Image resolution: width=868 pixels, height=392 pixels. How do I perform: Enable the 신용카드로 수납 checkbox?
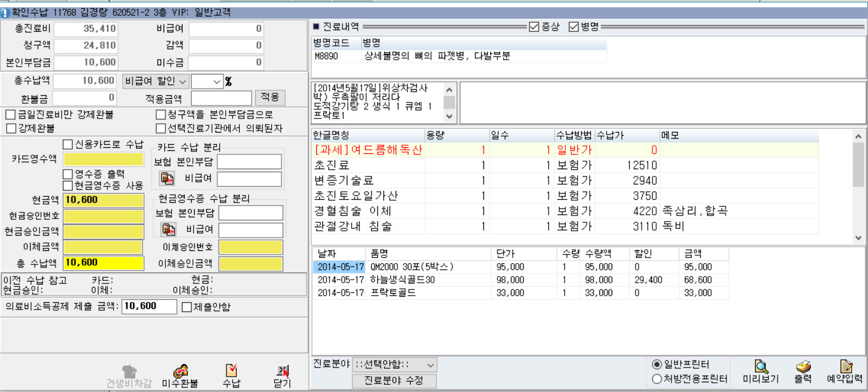pyautogui.click(x=68, y=144)
